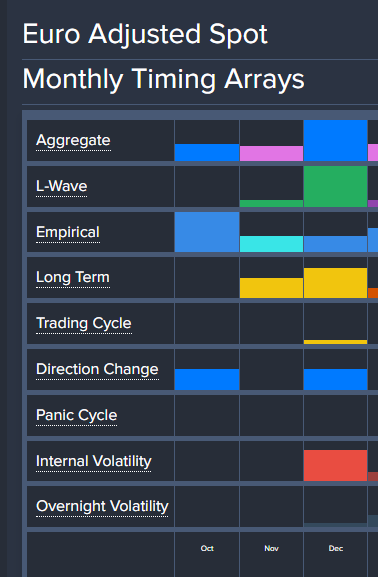Click the cyan Empirical November bar

(272, 244)
